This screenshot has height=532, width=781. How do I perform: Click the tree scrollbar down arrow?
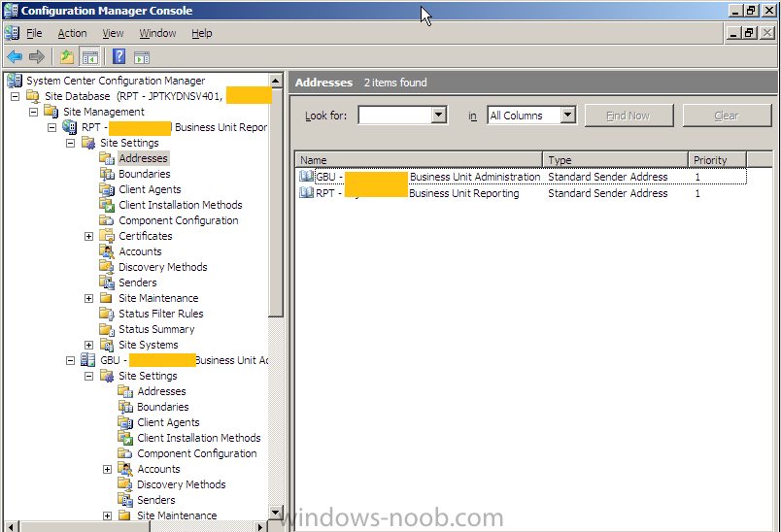click(276, 513)
